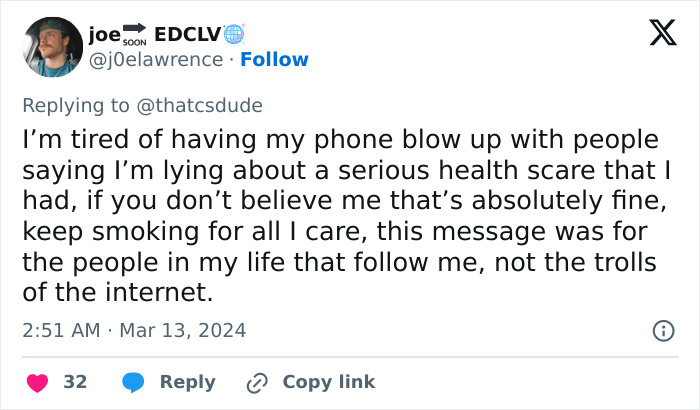700x410 pixels.
Task: Click the X logo icon
Action: (x=655, y=35)
